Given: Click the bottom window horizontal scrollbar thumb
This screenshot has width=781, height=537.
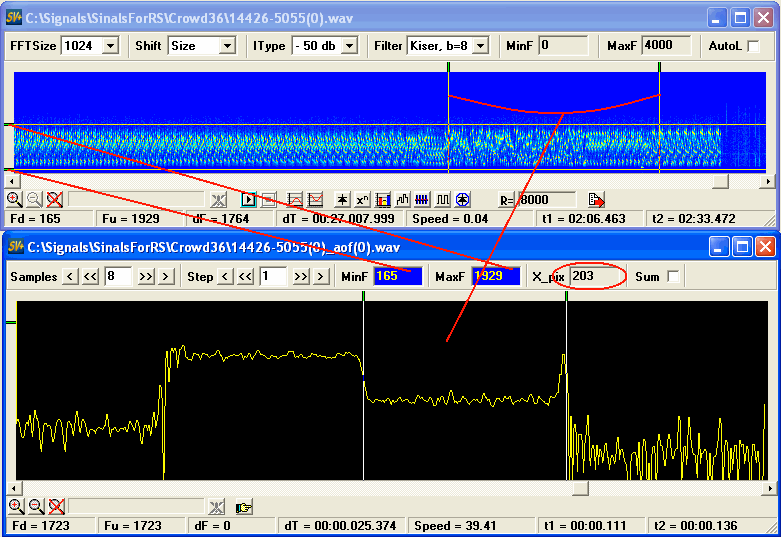Looking at the screenshot, I should click(579, 489).
